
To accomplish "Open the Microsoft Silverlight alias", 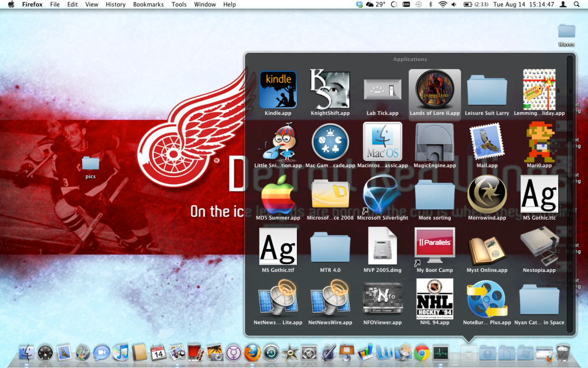I will [x=382, y=194].
